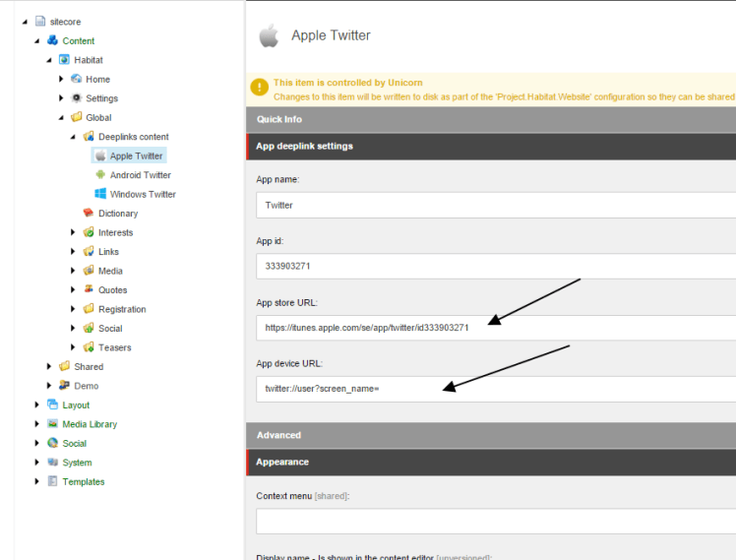
Task: Click the Dictionary book icon
Action: 89,214
